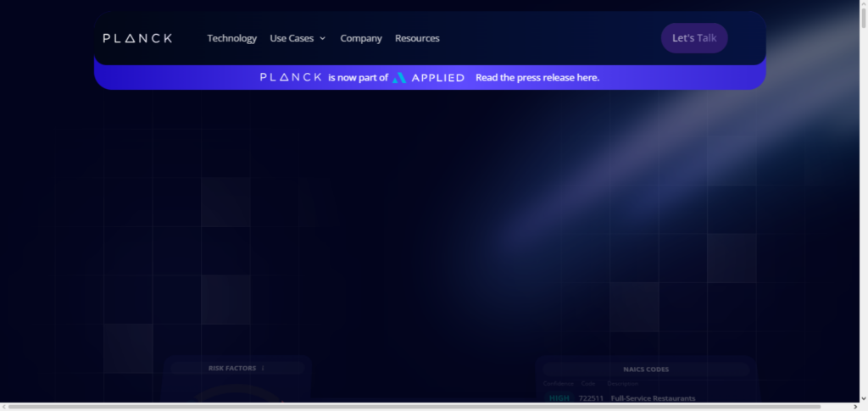This screenshot has width=868, height=411.
Task: Click the scroll down arrow
Action: [863, 398]
